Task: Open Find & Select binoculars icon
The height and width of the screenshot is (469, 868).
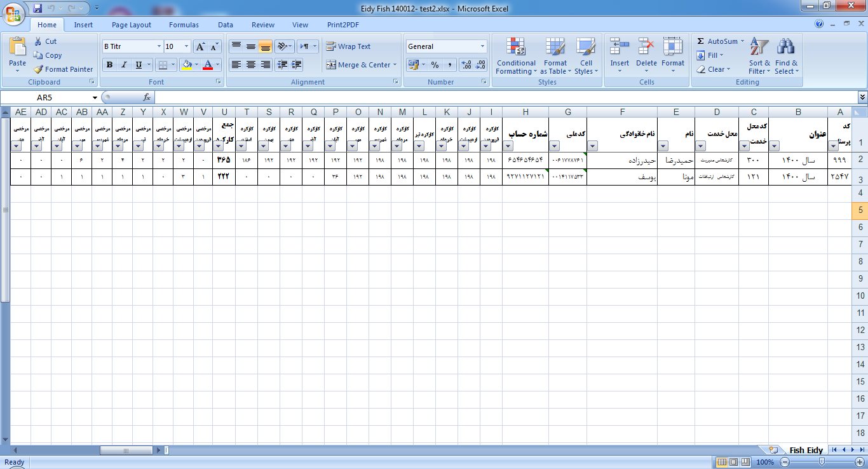Action: click(786, 48)
